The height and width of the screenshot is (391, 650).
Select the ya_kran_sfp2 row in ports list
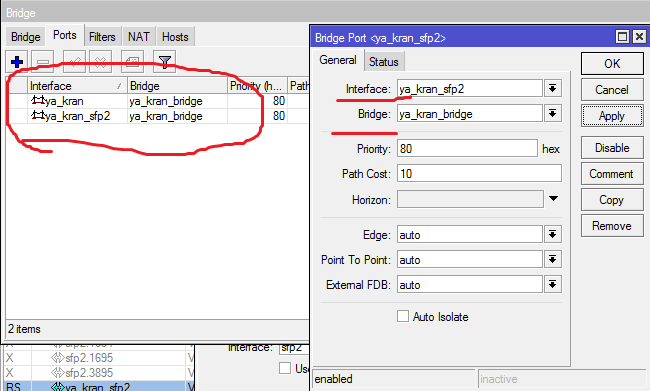[x=158, y=116]
